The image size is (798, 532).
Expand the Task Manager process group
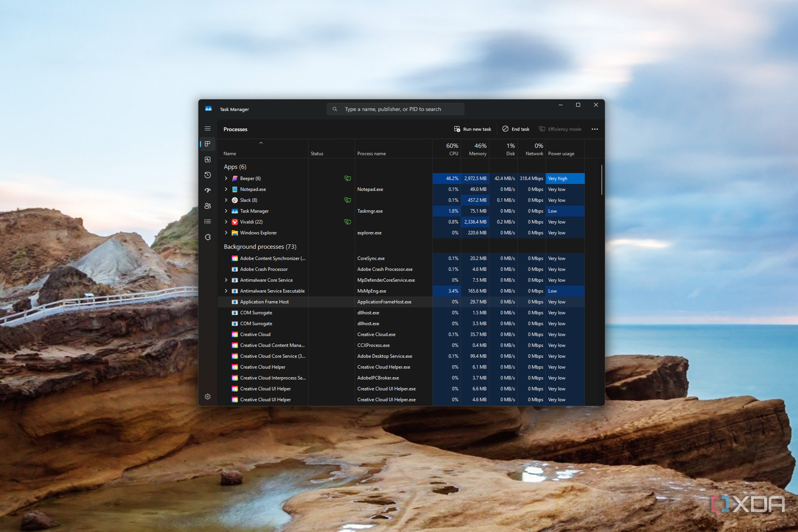pos(226,211)
